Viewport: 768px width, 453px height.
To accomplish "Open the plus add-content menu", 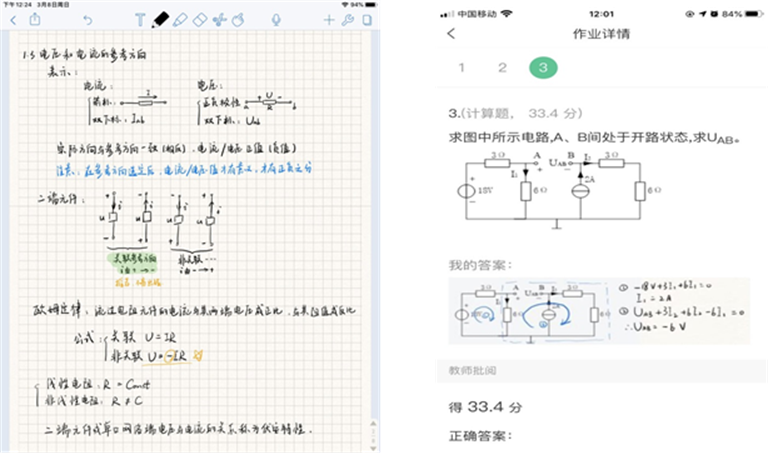I will tap(329, 19).
